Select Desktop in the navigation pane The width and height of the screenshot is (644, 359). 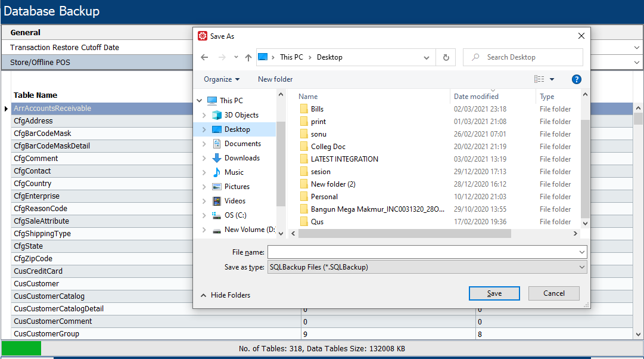tap(237, 129)
